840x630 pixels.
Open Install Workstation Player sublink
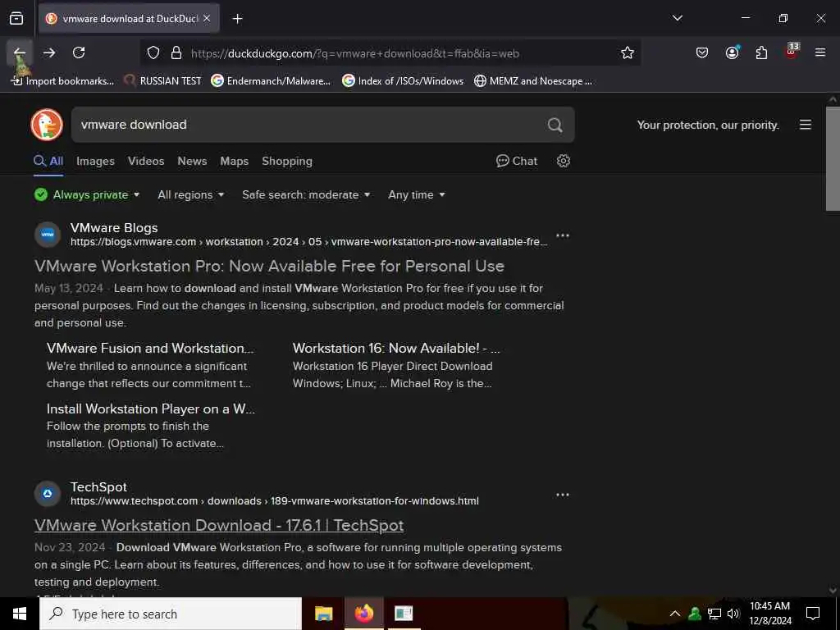[x=151, y=409]
